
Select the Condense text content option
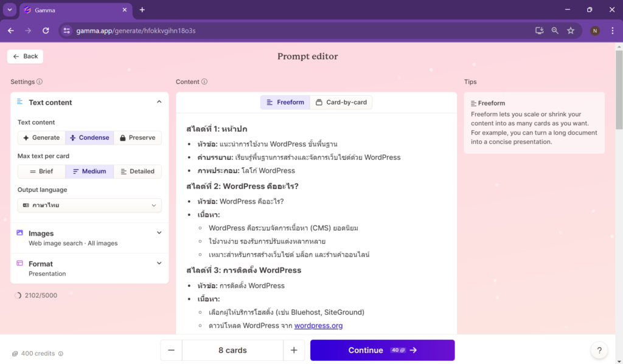[89, 138]
